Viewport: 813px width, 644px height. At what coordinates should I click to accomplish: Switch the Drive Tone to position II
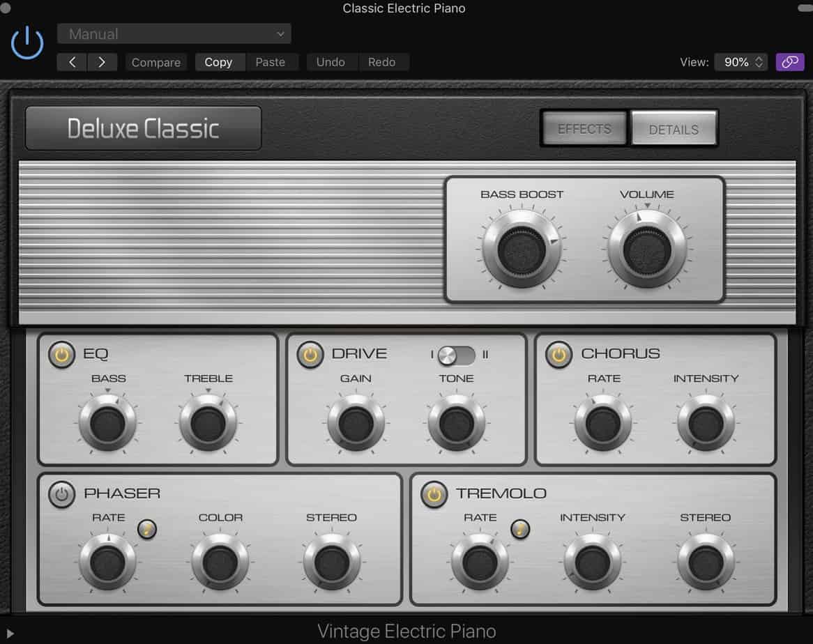point(466,355)
